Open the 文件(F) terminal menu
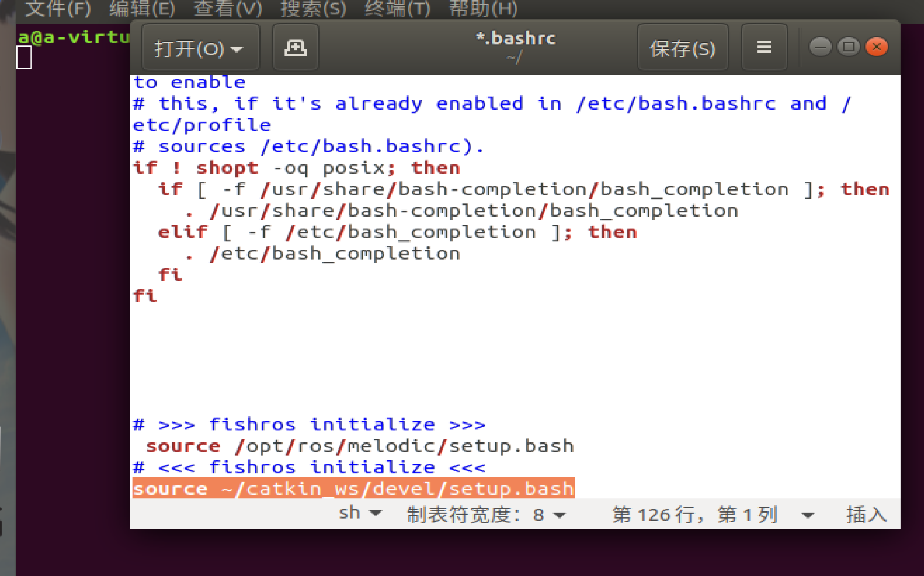This screenshot has width=924, height=576. [x=58, y=9]
